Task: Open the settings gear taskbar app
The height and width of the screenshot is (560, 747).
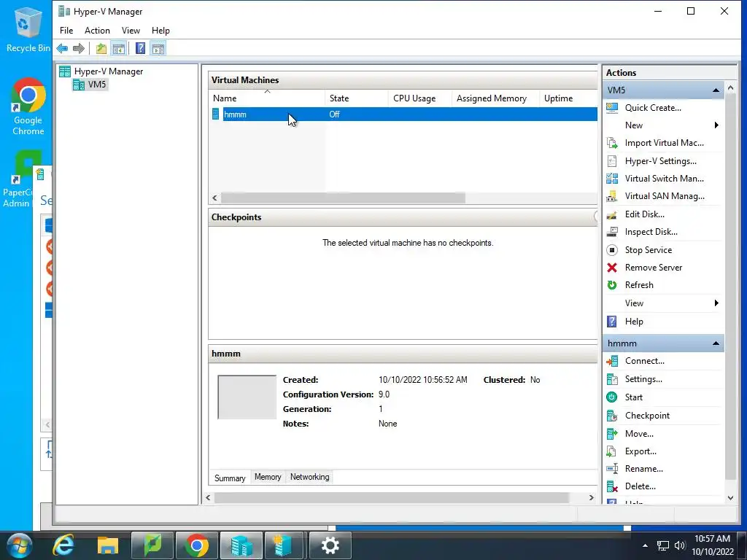Action: (330, 545)
